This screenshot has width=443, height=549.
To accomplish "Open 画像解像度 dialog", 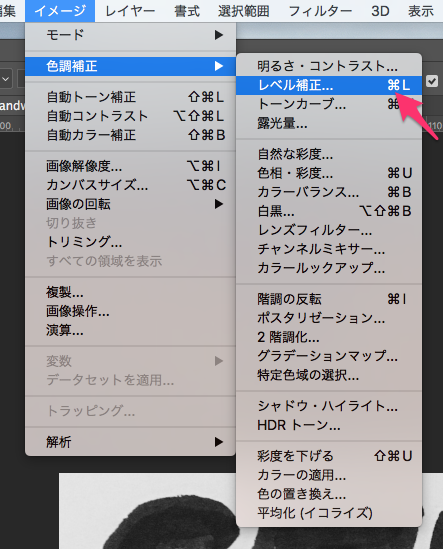I will [130, 166].
